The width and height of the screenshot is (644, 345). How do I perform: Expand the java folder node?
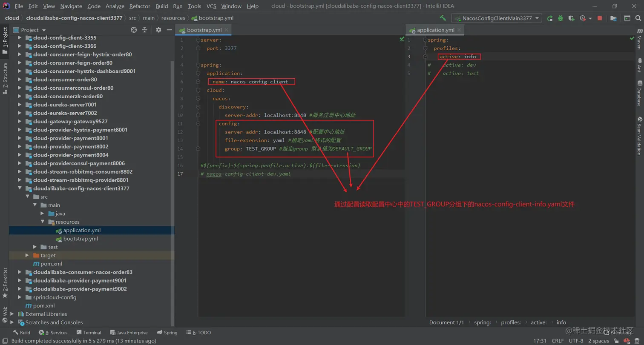click(x=43, y=214)
